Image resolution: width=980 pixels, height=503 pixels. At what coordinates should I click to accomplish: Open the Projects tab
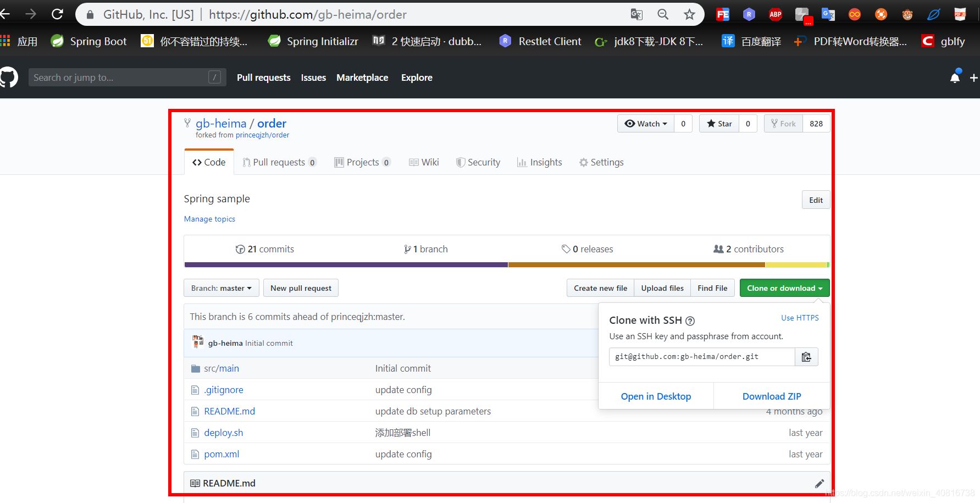click(363, 162)
